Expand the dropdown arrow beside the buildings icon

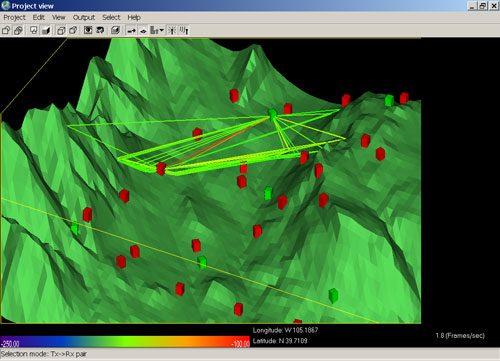click(x=162, y=31)
